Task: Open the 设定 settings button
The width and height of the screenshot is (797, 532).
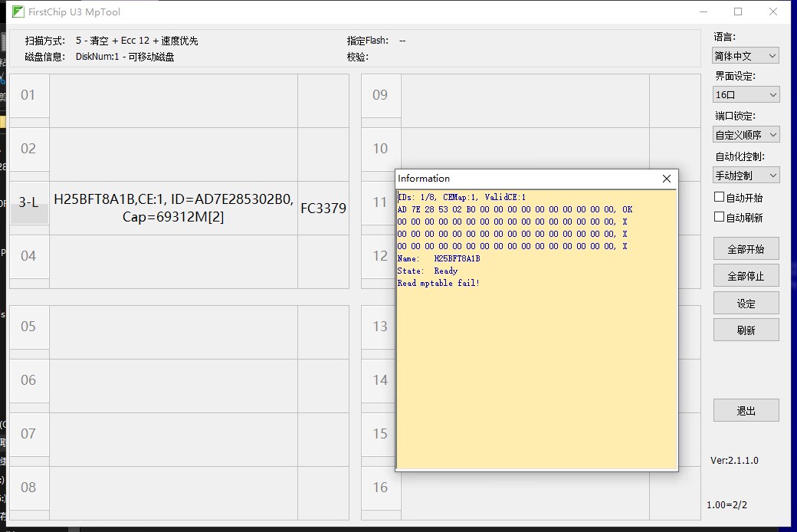Action: pos(746,303)
